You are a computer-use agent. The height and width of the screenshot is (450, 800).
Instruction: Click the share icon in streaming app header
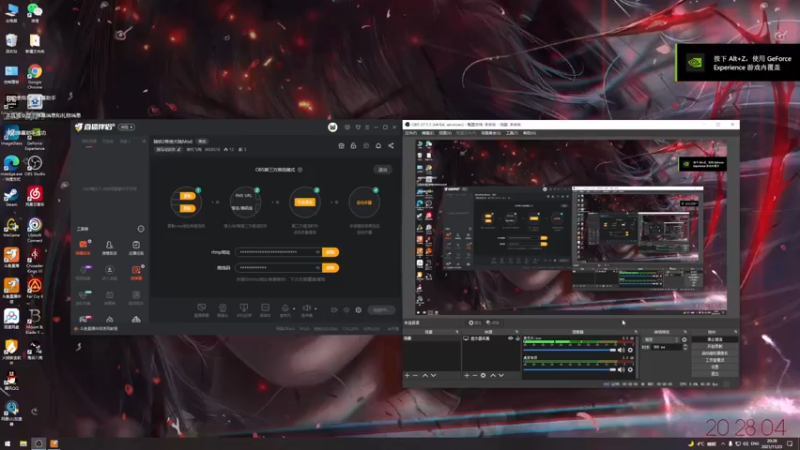pos(391,146)
